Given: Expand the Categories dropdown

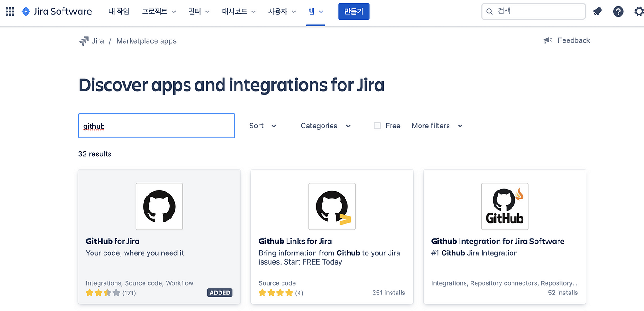Looking at the screenshot, I should tap(326, 126).
